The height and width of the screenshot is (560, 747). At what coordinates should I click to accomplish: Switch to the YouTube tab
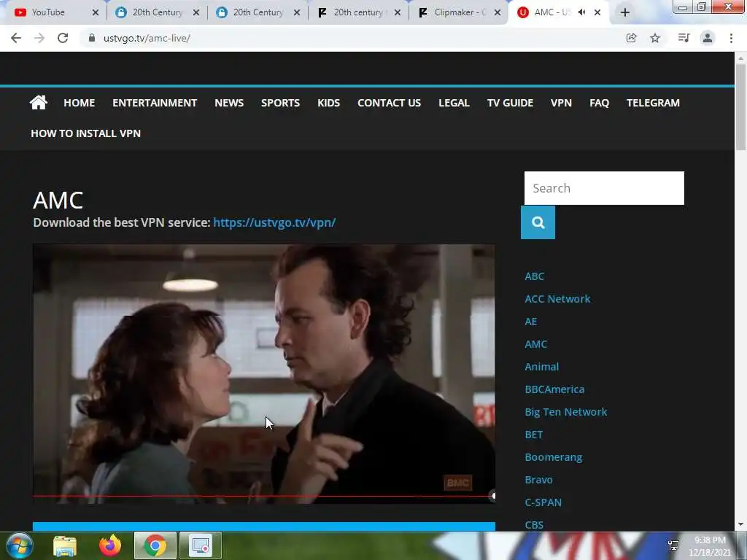coord(48,12)
